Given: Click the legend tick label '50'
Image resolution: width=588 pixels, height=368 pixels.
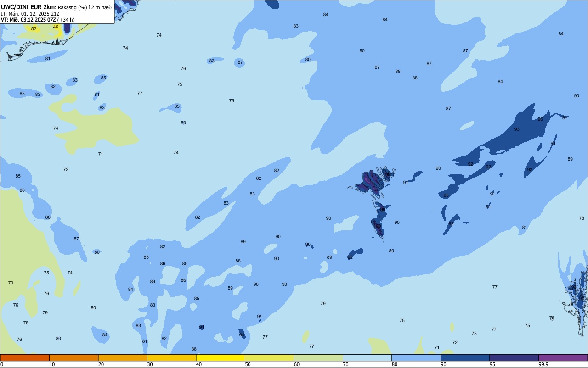Looking at the screenshot, I should click(248, 364).
